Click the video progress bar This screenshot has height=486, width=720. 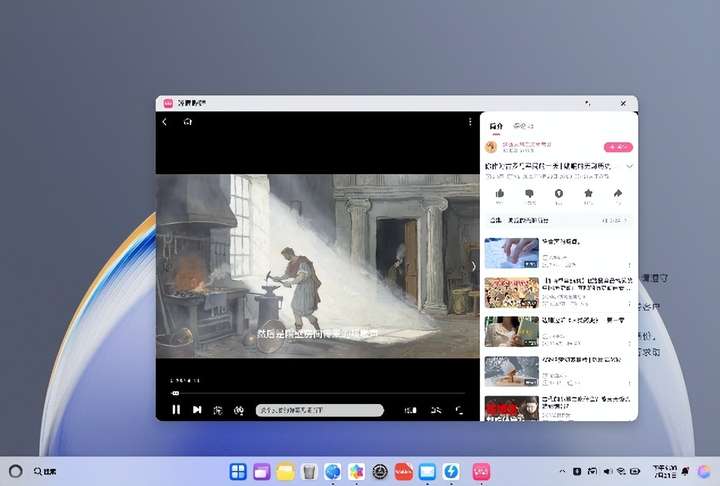pyautogui.click(x=318, y=393)
